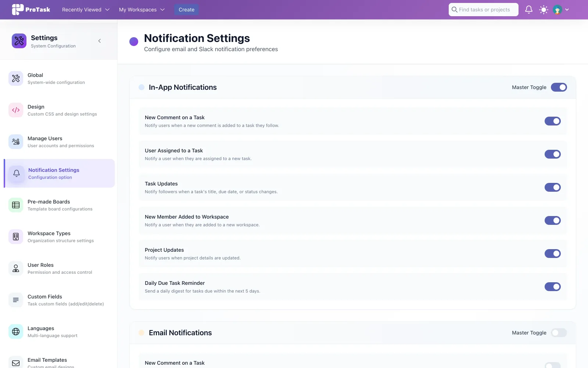Open Pre-made Boards table icon
588x368 pixels.
point(16,205)
